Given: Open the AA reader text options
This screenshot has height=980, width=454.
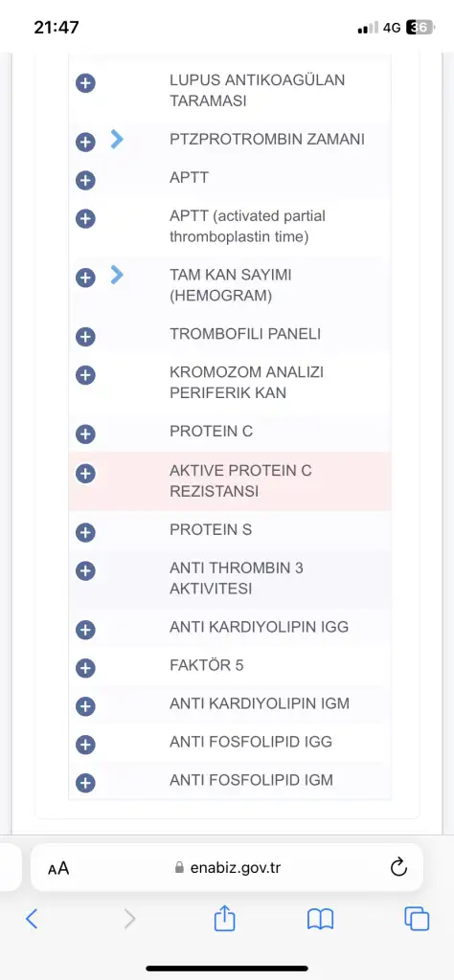Looking at the screenshot, I should [58, 868].
